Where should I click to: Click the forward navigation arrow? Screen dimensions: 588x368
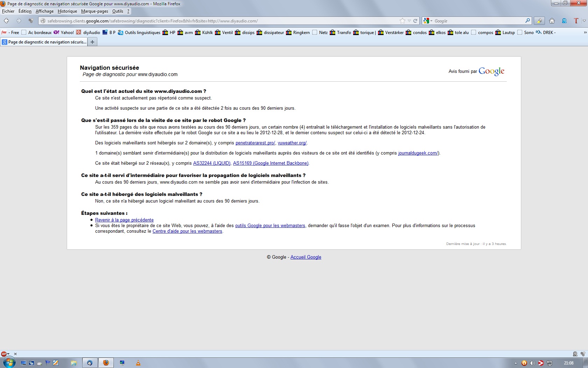tap(19, 21)
